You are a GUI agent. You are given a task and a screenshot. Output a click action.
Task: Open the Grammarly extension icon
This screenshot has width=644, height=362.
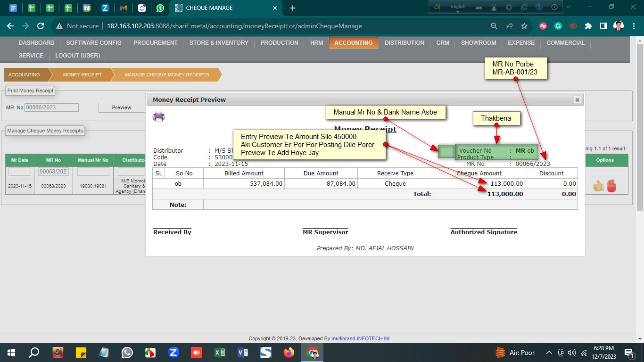tap(558, 26)
